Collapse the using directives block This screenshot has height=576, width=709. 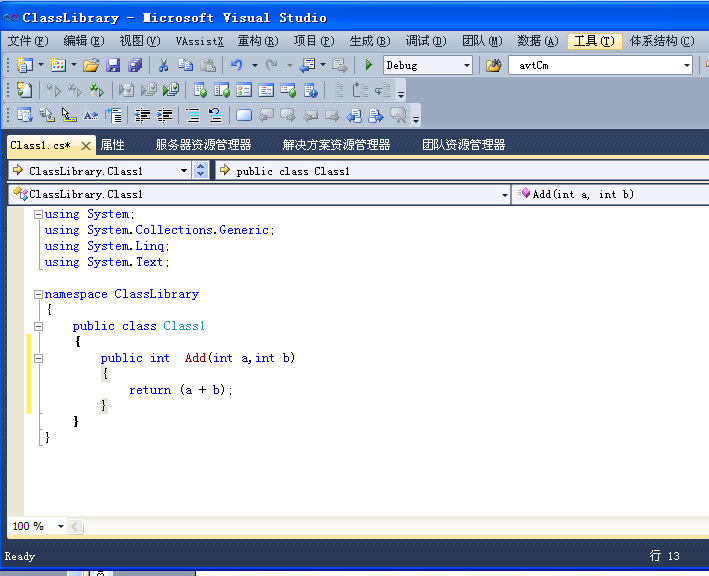(x=38, y=214)
